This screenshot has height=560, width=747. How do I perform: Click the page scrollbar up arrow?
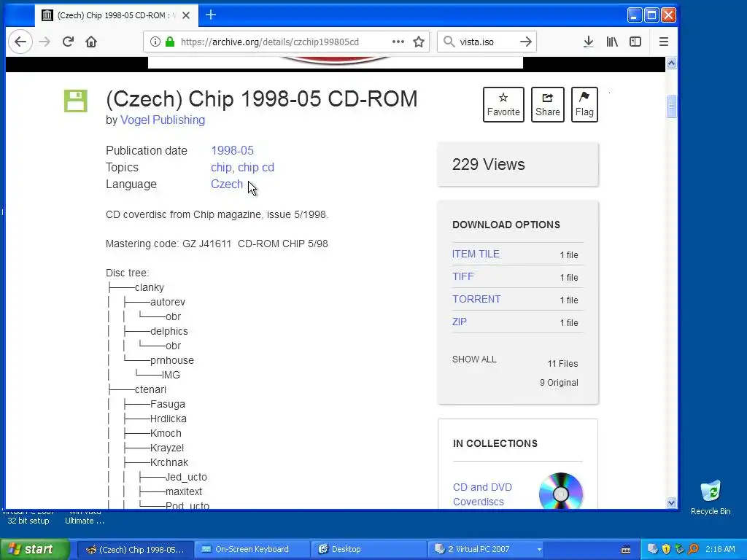pyautogui.click(x=671, y=63)
